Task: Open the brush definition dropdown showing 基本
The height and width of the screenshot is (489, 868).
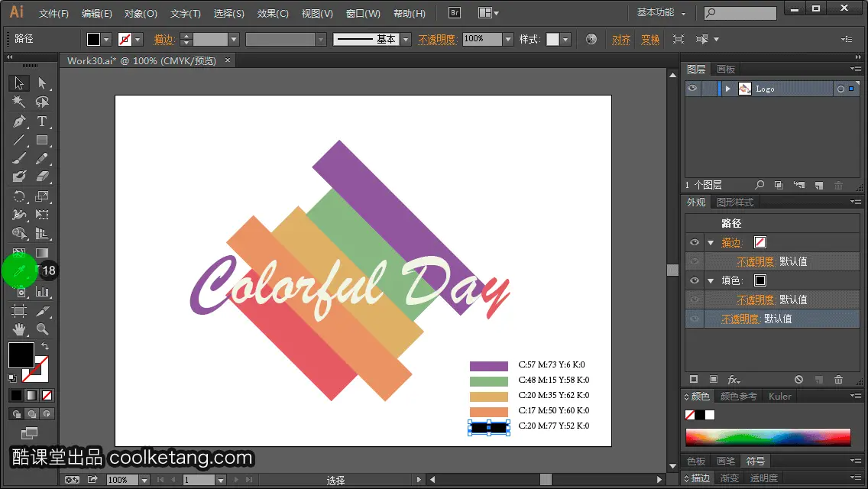Action: point(406,39)
